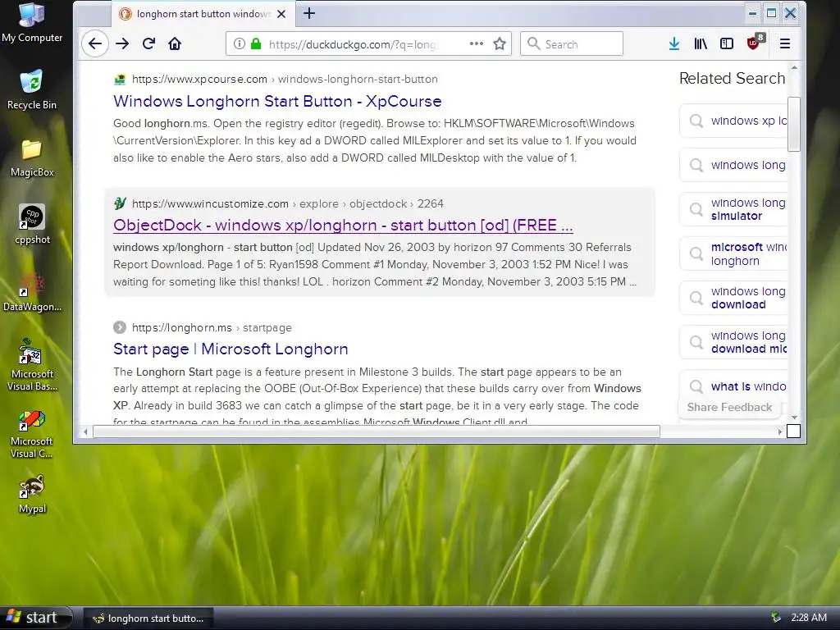Click the vertical scrollbar thumb
840x630 pixels.
coord(794,125)
